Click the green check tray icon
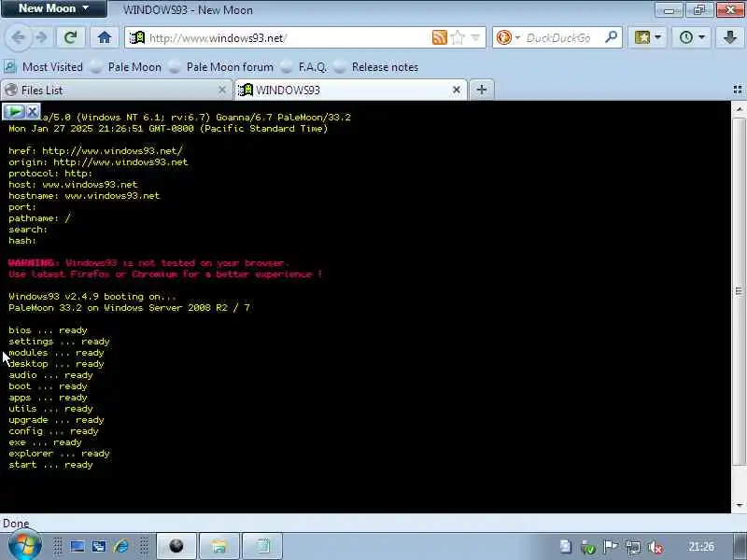Image resolution: width=747 pixels, height=560 pixels. tap(588, 547)
